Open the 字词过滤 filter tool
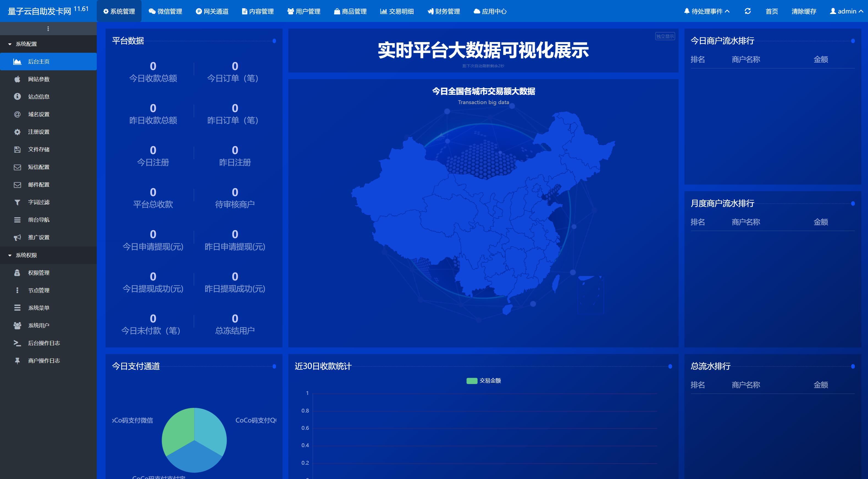Image resolution: width=868 pixels, height=479 pixels. click(x=38, y=202)
